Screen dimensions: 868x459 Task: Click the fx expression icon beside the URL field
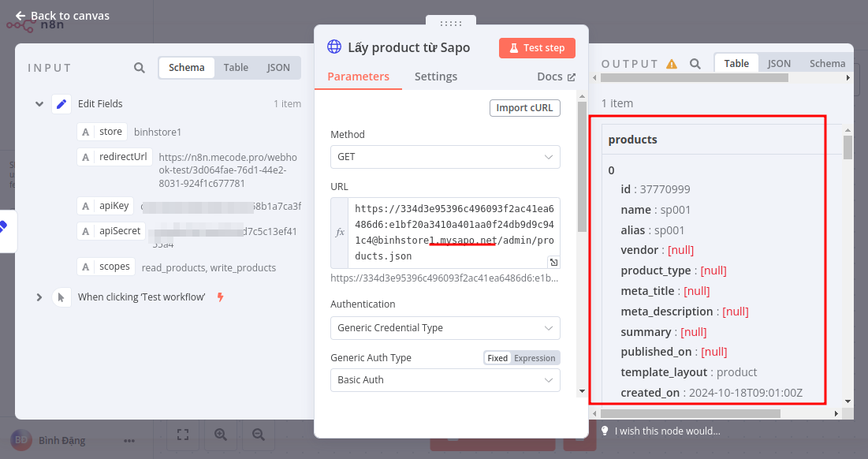(340, 231)
